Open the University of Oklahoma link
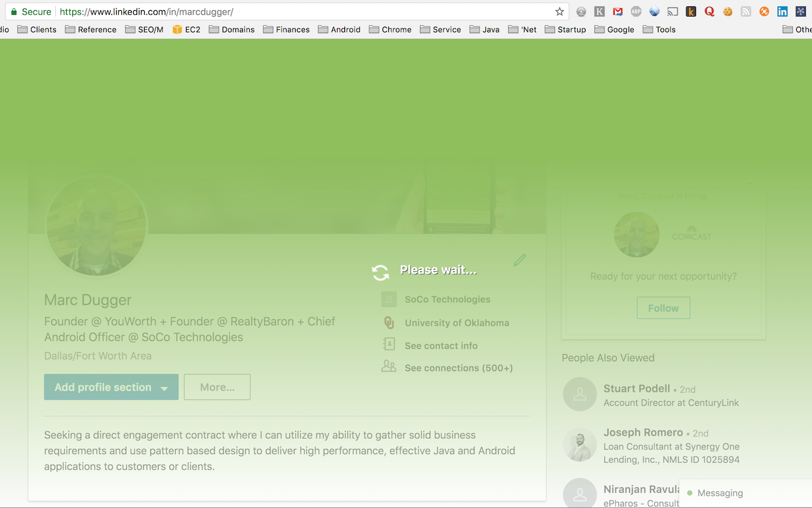Viewport: 812px width, 508px height. (457, 323)
